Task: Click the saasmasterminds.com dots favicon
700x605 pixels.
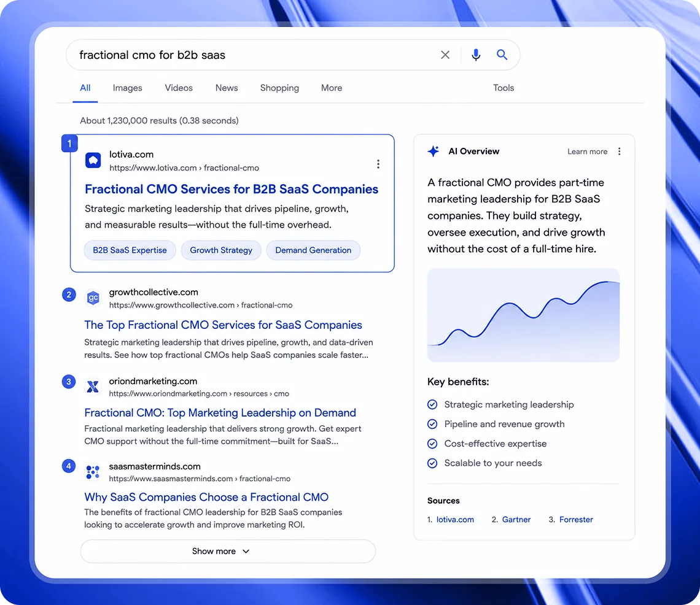Action: (93, 472)
